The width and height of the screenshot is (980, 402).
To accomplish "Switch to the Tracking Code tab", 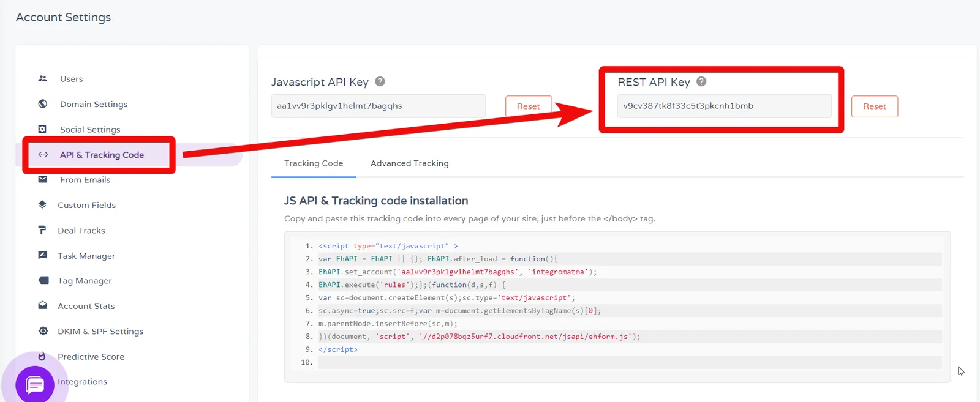I will (314, 163).
